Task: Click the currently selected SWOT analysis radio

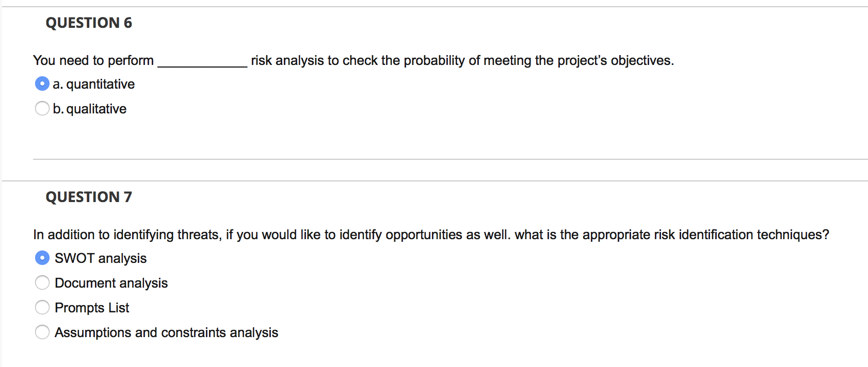Action: pos(42,257)
